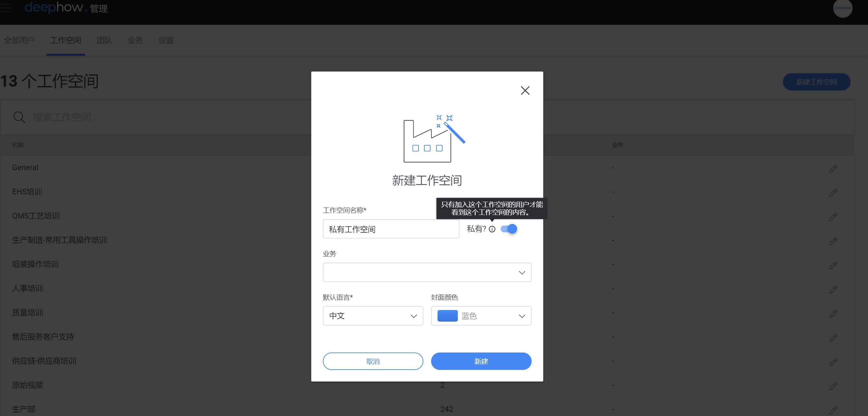Edit the General workspace pencil icon
The width and height of the screenshot is (868, 416).
[833, 169]
